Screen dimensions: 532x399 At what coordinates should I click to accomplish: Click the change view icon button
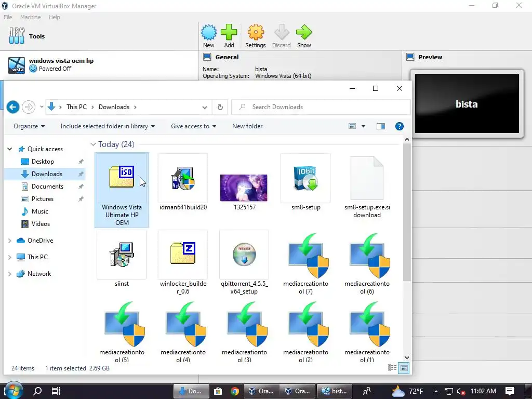click(352, 126)
